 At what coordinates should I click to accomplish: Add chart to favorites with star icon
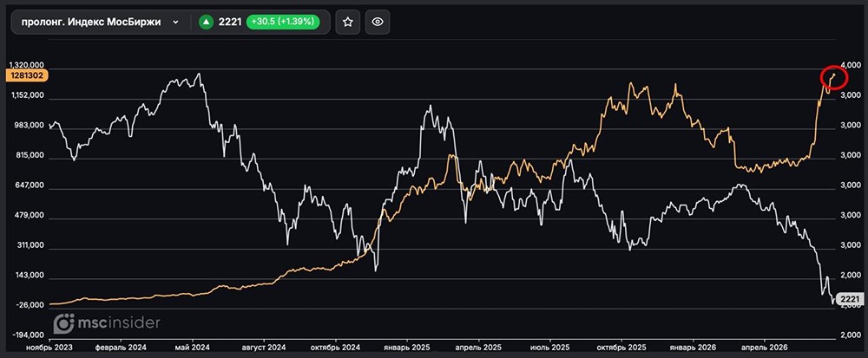tap(348, 22)
